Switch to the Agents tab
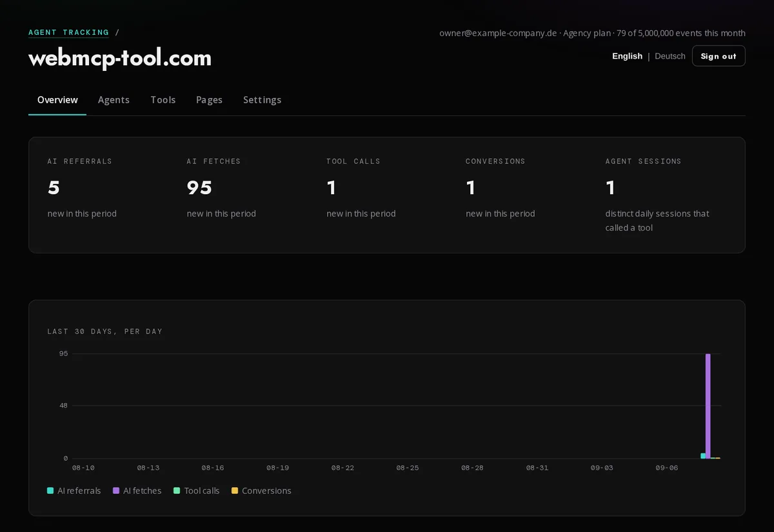 pos(114,100)
